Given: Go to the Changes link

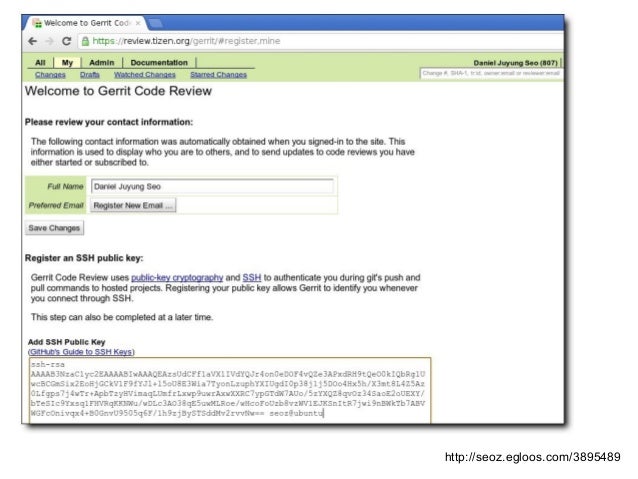Looking at the screenshot, I should point(50,75).
